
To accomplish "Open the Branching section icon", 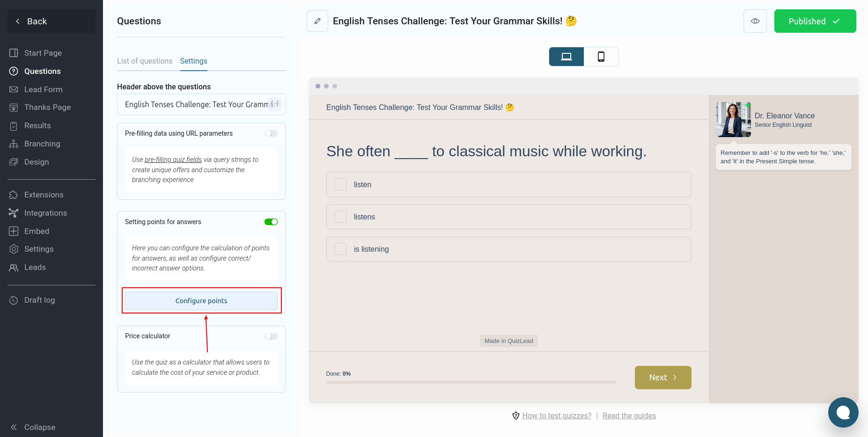I will (14, 144).
